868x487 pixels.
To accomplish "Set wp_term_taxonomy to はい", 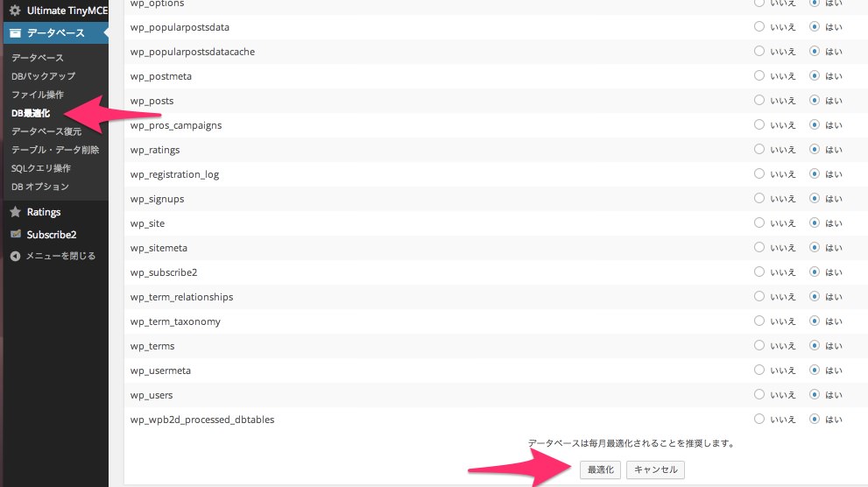I will (815, 321).
